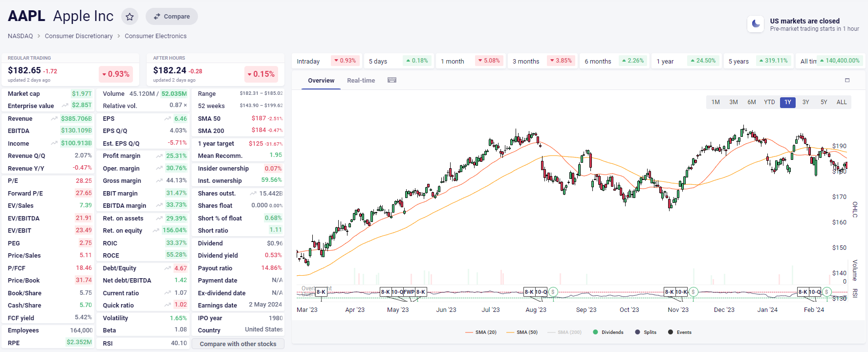Open the Quick ratio trend chart icon

(168, 305)
